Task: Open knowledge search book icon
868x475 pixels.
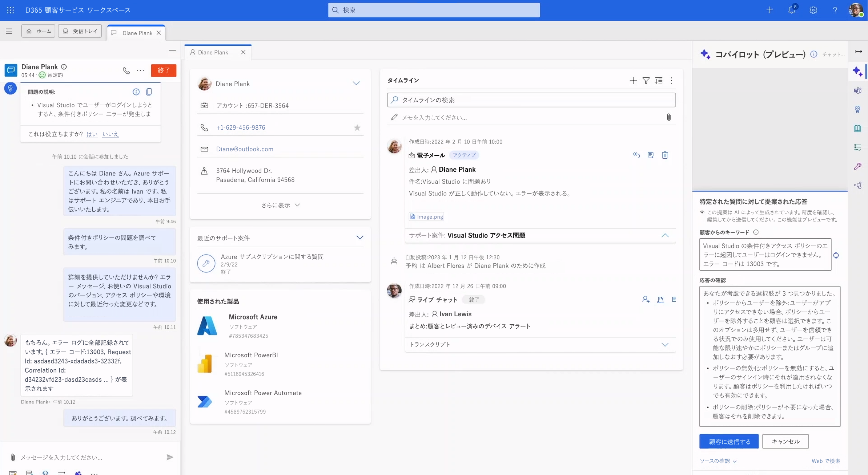Action: (x=857, y=128)
